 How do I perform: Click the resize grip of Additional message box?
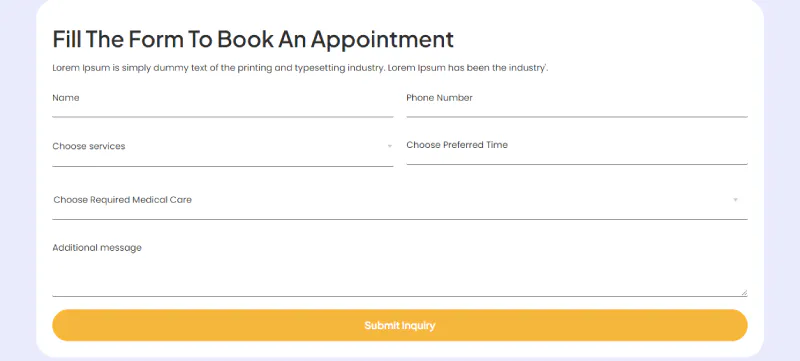pos(744,293)
